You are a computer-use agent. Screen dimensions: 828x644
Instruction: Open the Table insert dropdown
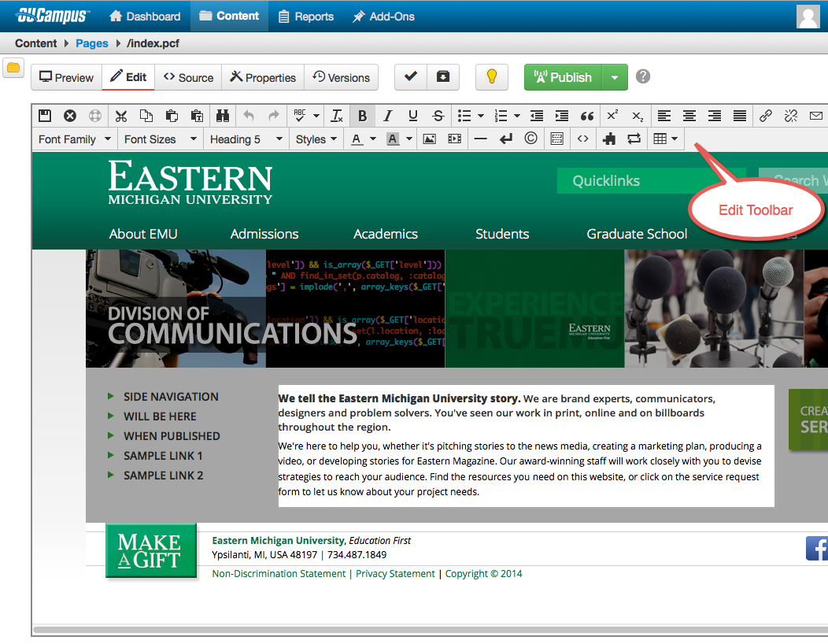(x=665, y=139)
